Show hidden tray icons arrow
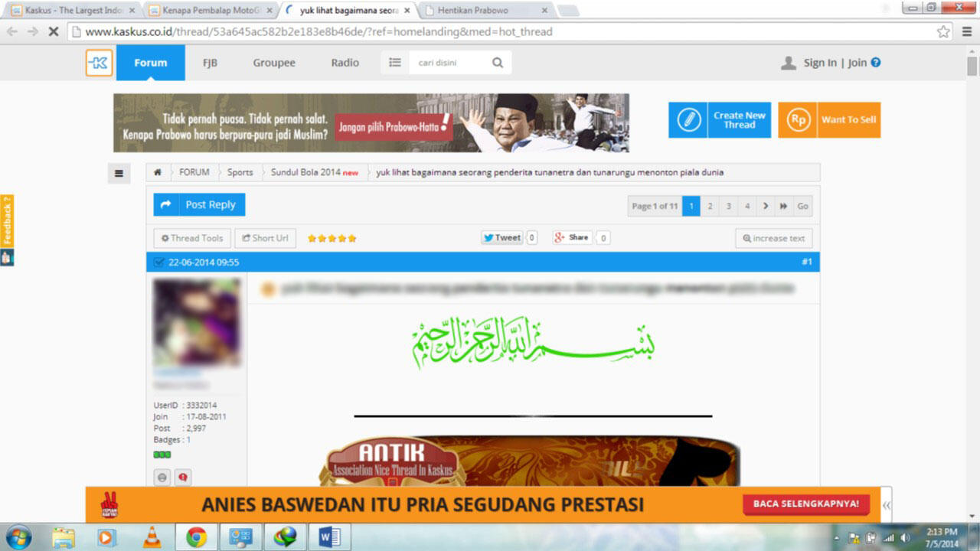The height and width of the screenshot is (551, 980). pos(837,537)
